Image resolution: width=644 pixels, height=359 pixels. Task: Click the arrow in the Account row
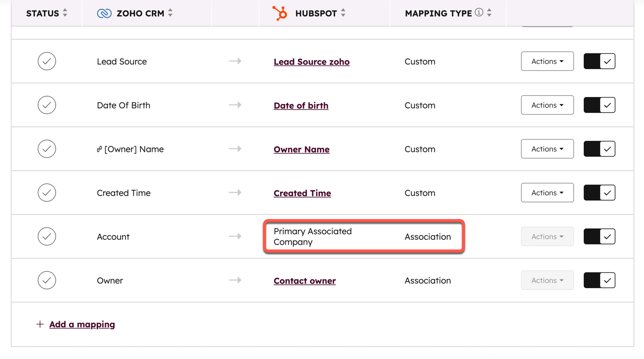(235, 236)
